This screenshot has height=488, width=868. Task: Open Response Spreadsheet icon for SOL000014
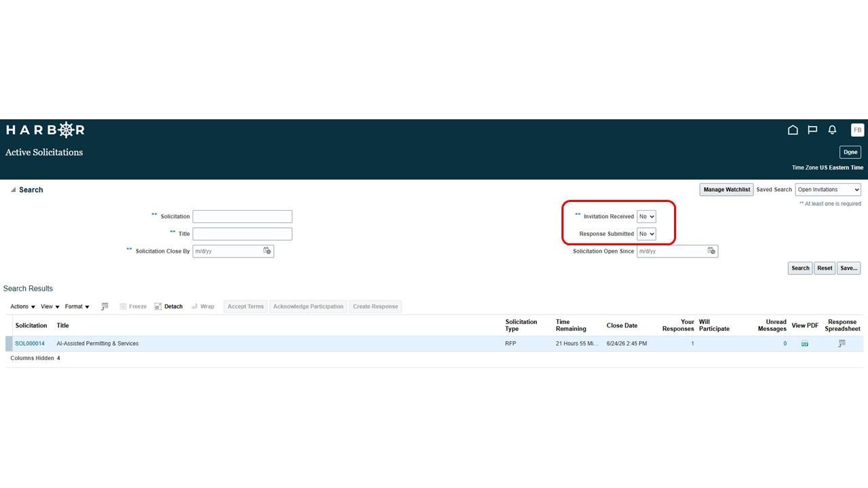coord(842,344)
